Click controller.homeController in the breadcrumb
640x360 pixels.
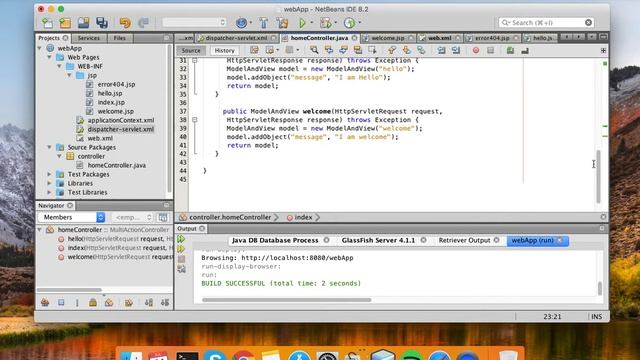(230, 218)
